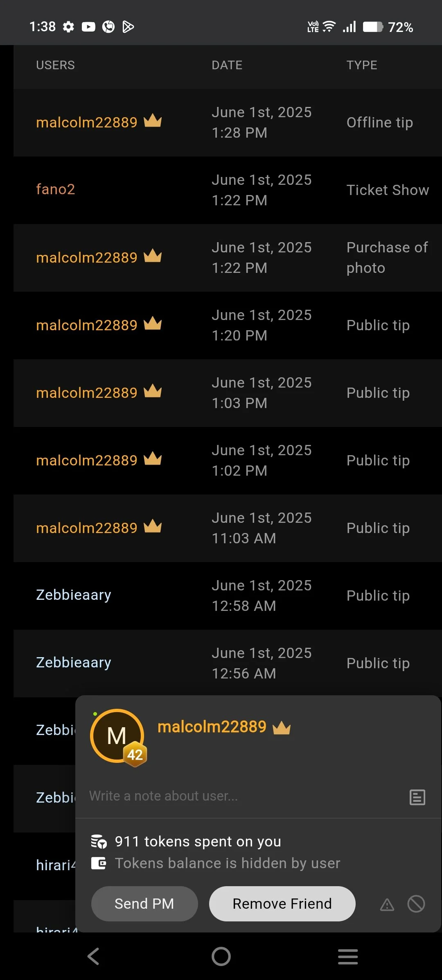Tap the note icon beside the user note field
This screenshot has width=442, height=980.
click(417, 797)
